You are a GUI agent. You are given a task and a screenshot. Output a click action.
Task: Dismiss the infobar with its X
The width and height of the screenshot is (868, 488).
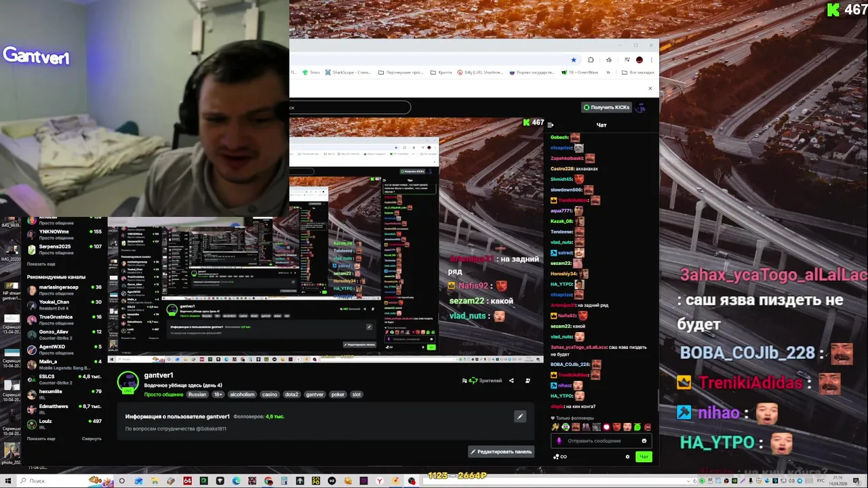[650, 88]
